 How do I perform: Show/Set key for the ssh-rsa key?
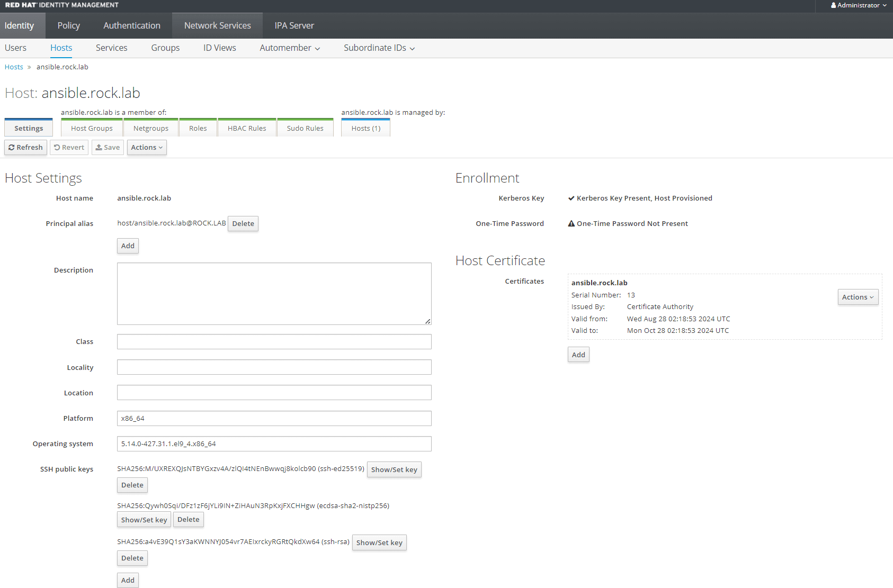tap(379, 542)
